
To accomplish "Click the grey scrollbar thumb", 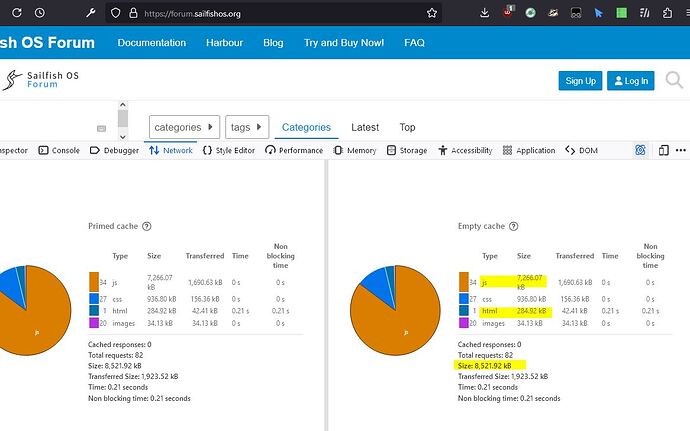I will (123, 119).
